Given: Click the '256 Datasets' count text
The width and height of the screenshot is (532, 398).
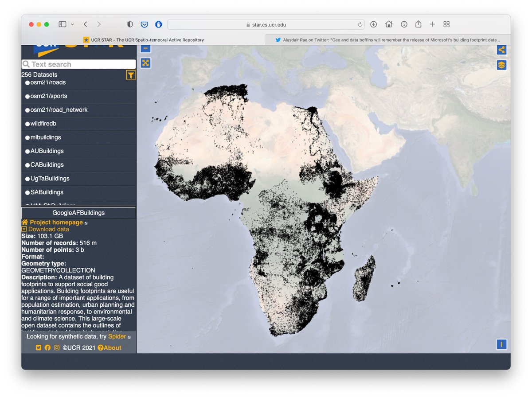Looking at the screenshot, I should (x=39, y=75).
